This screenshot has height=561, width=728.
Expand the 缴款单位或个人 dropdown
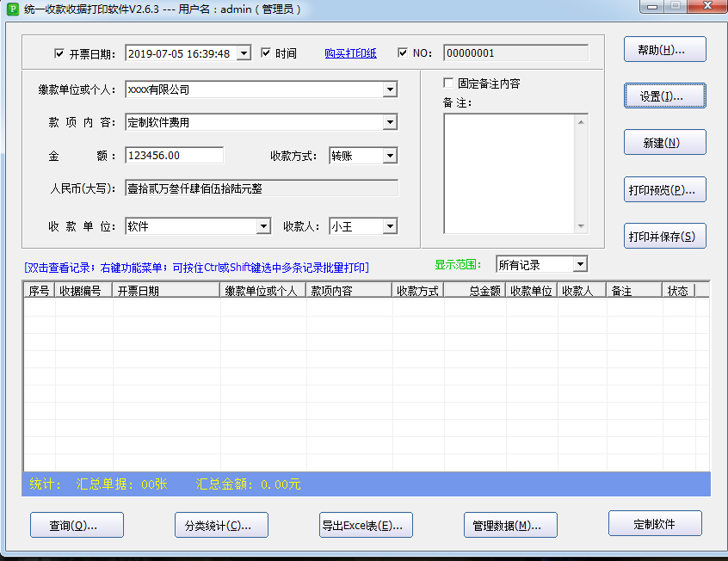pyautogui.click(x=390, y=89)
